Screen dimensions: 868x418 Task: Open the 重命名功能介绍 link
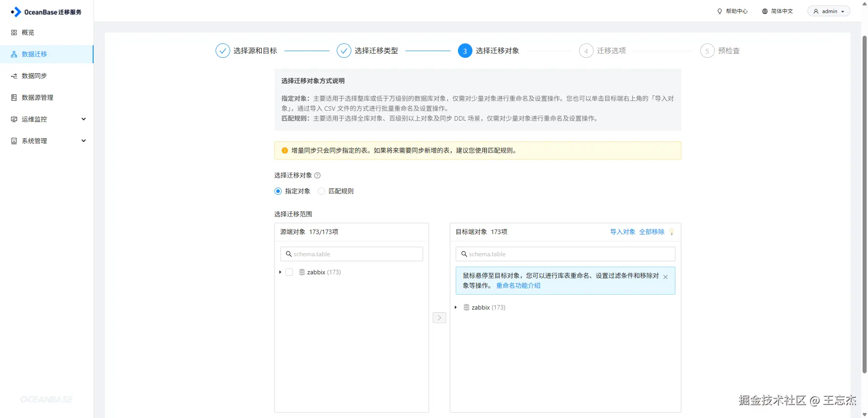pos(518,286)
